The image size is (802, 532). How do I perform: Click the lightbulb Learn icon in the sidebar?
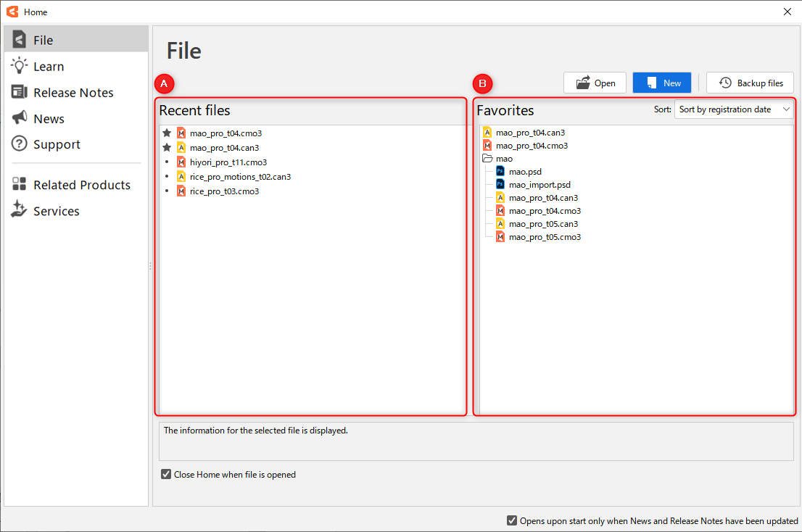pos(20,66)
